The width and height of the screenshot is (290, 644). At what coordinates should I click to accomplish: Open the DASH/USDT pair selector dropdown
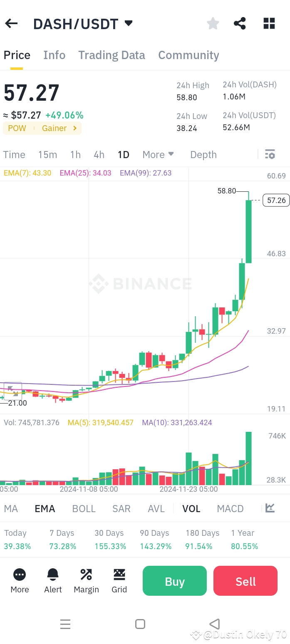129,24
